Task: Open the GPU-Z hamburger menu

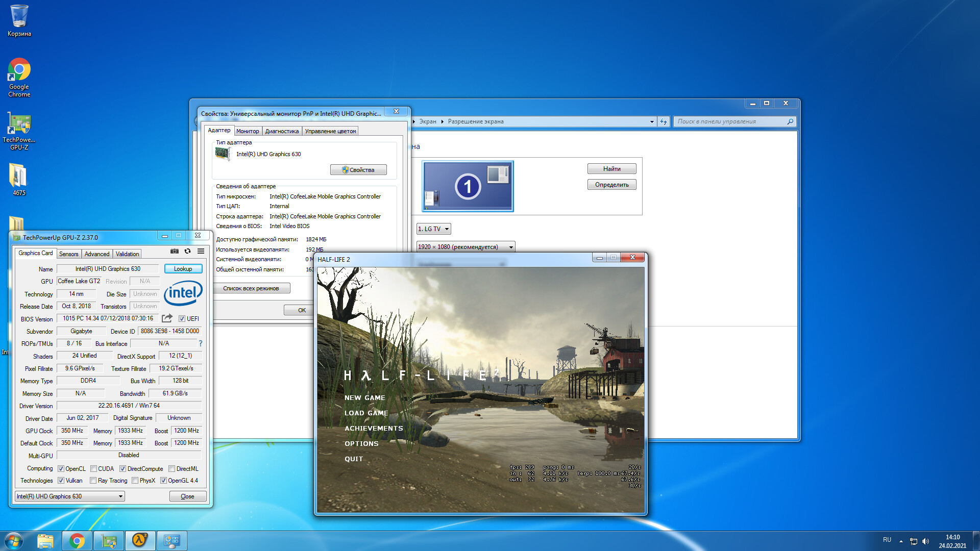Action: (201, 251)
